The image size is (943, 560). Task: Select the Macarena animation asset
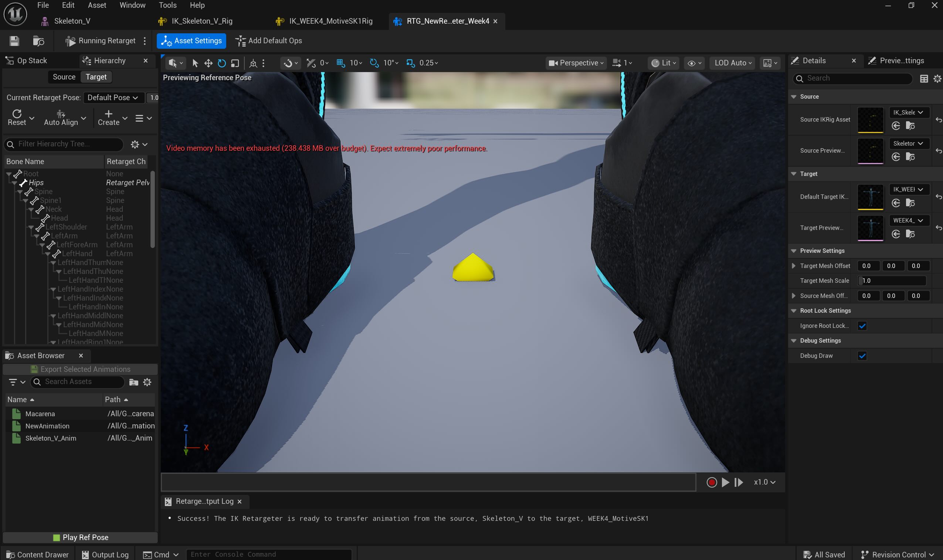point(40,414)
